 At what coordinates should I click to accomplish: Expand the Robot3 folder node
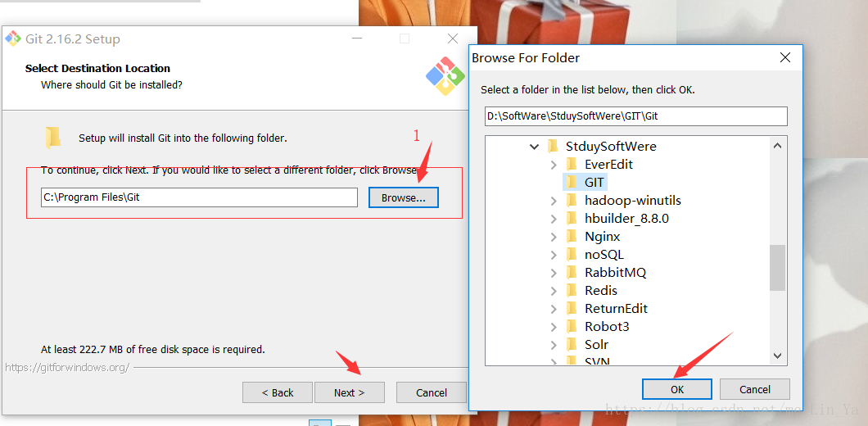[554, 327]
